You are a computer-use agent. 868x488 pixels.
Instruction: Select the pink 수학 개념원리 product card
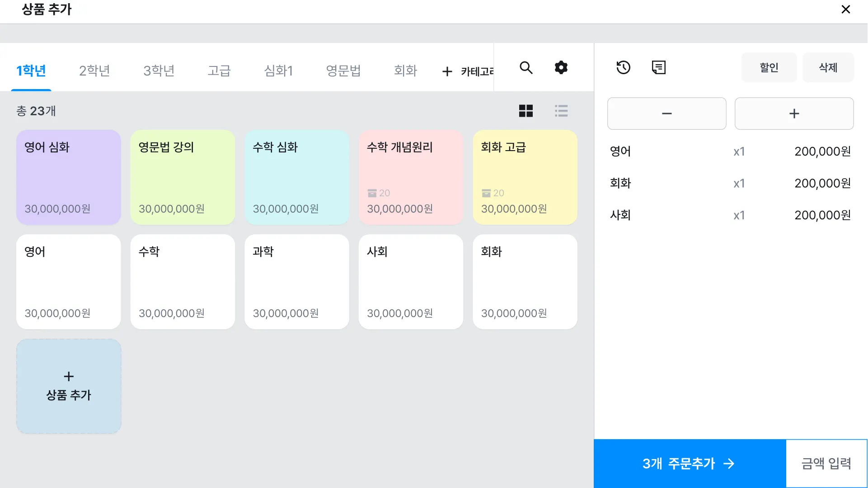coord(411,177)
